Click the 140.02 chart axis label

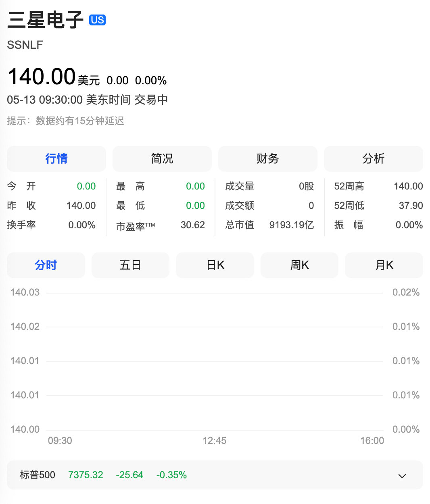(25, 327)
